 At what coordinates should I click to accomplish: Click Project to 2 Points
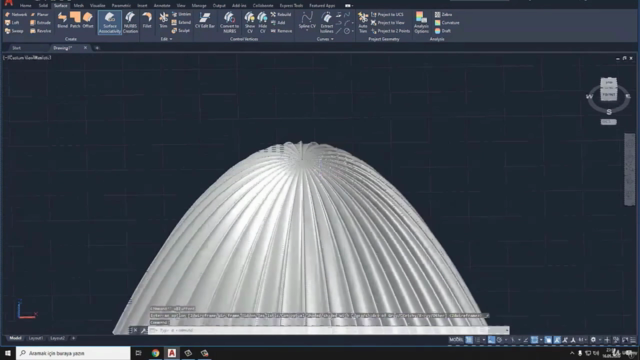pos(390,31)
